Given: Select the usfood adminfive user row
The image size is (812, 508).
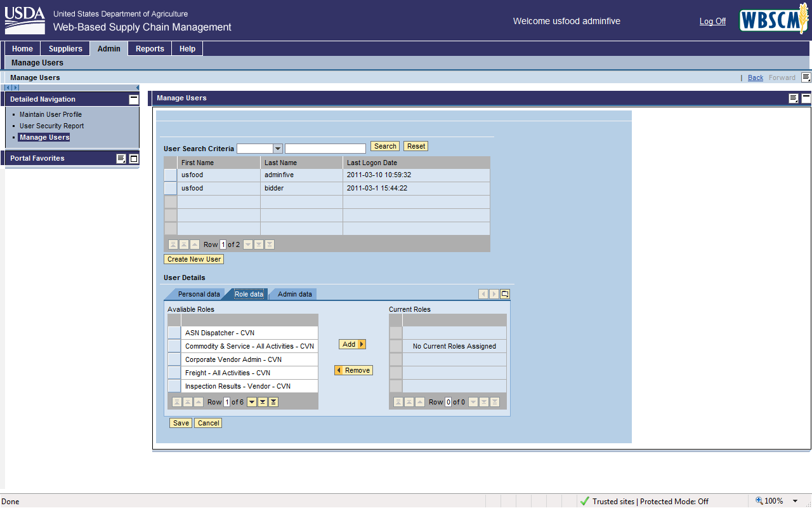Looking at the screenshot, I should (171, 175).
